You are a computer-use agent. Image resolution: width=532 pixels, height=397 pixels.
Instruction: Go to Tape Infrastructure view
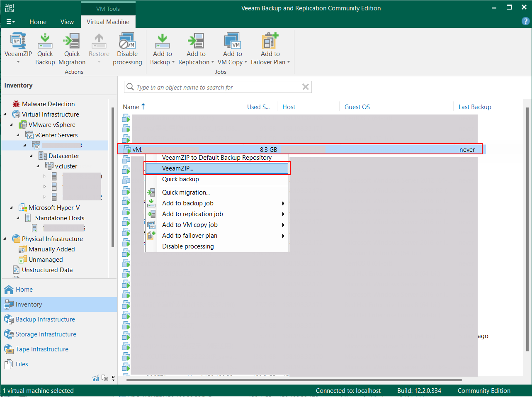click(x=59, y=349)
